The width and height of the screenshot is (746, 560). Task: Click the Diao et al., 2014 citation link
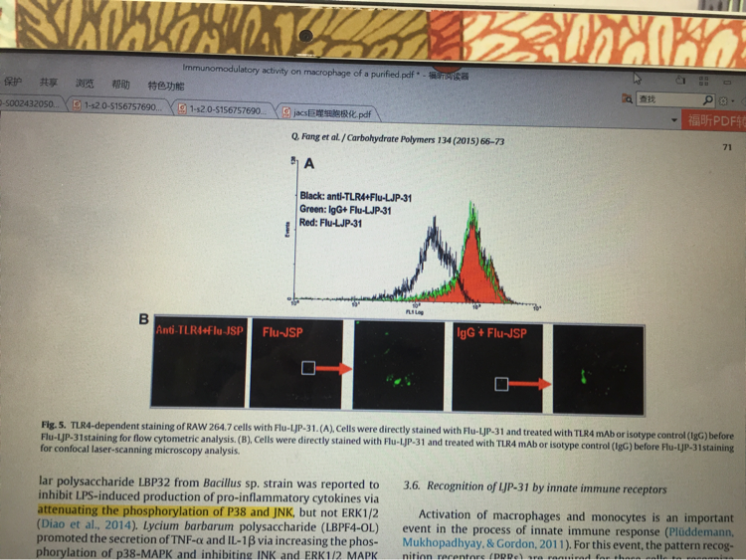tap(87, 525)
